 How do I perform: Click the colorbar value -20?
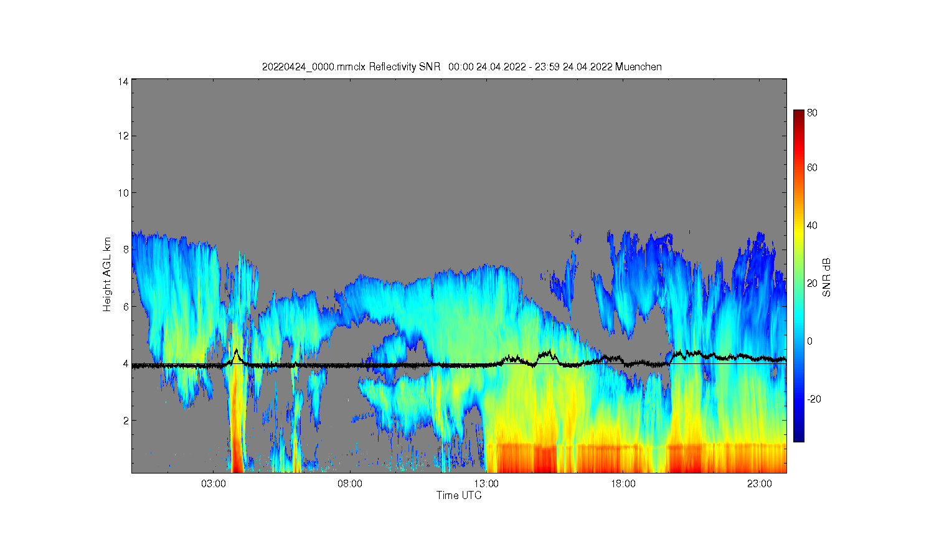click(x=814, y=399)
